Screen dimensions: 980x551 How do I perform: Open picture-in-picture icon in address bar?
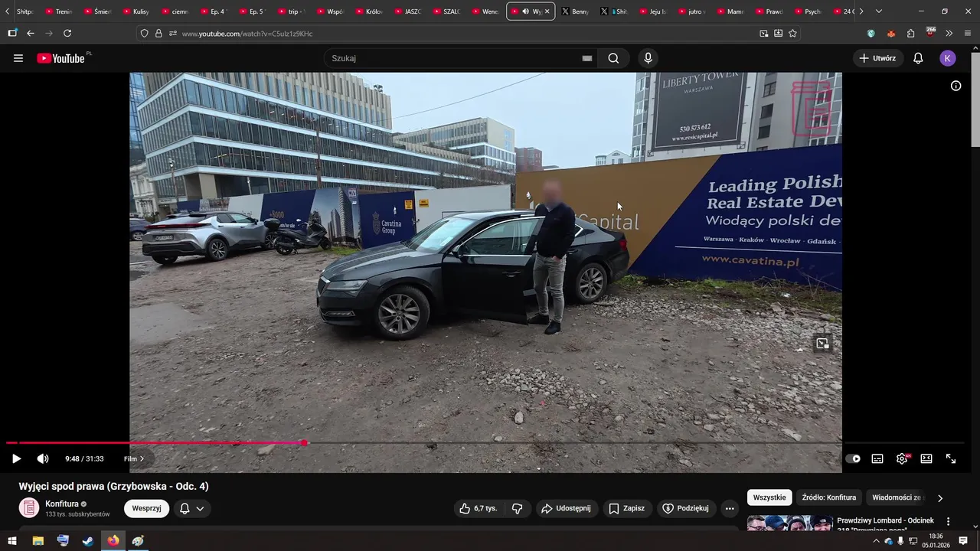[x=763, y=34]
